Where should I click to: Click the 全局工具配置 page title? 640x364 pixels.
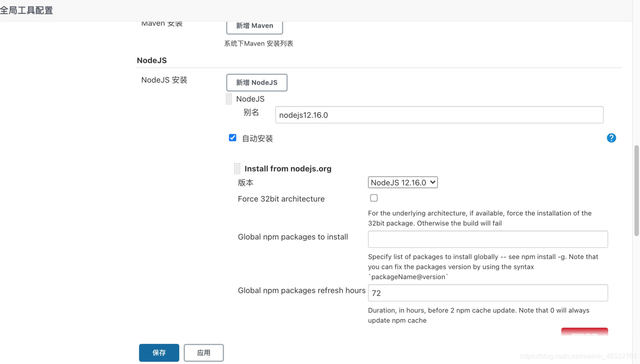coord(26,10)
